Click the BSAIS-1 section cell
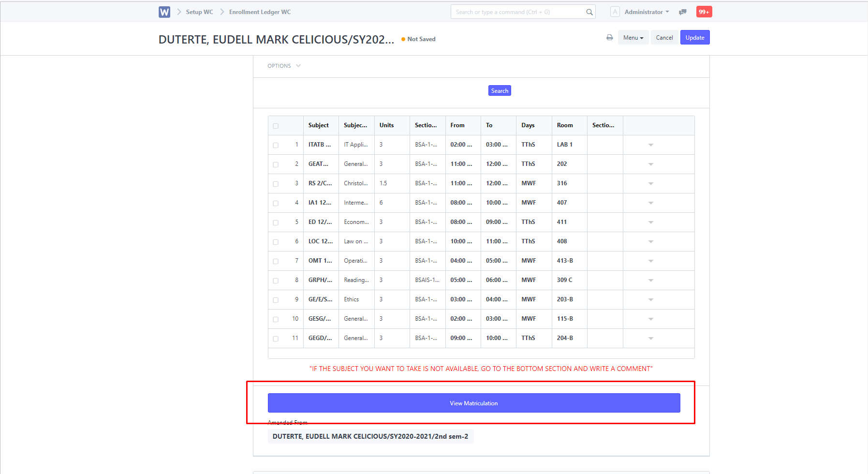Screen dimensions: 868x474 (427, 280)
